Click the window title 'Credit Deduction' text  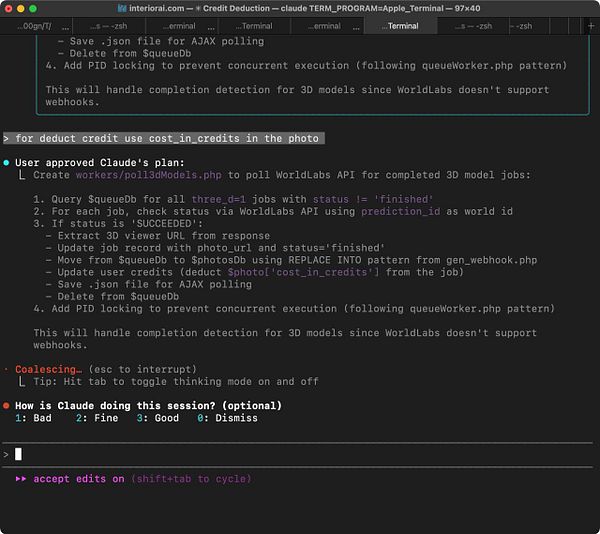coord(236,8)
